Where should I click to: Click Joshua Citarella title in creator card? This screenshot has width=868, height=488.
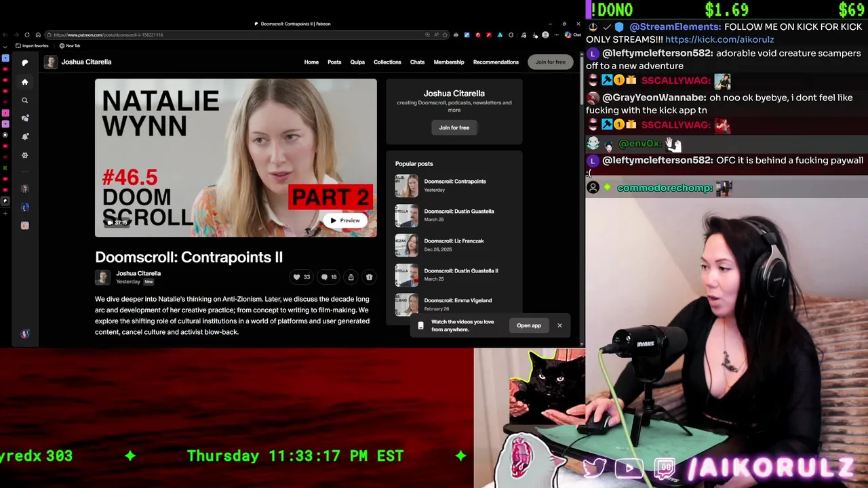pos(454,94)
